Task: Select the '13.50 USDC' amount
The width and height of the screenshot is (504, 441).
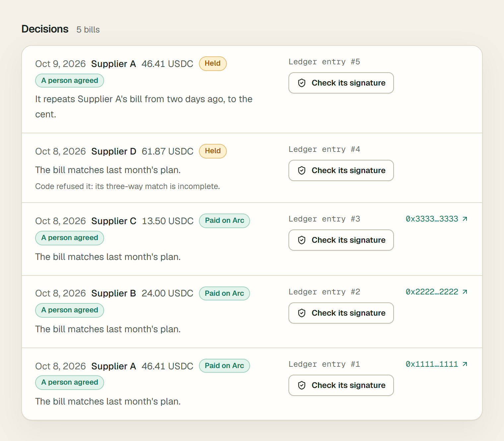Action: point(167,221)
